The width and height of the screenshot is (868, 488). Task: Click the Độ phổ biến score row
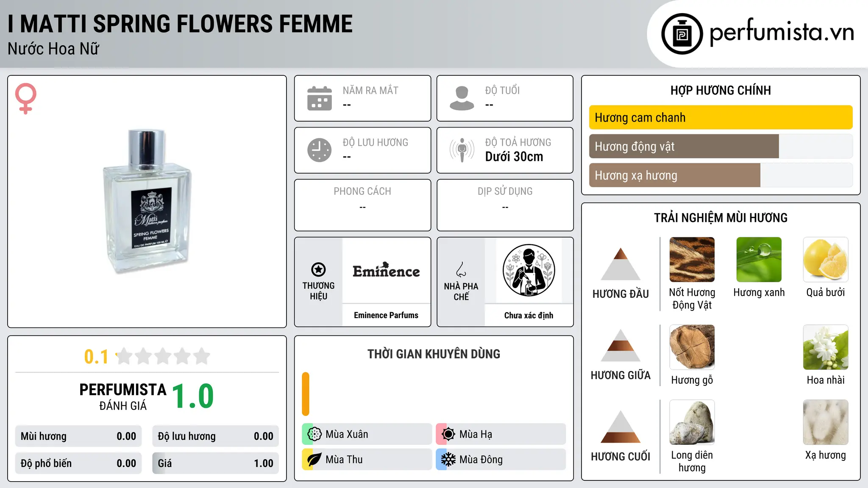click(78, 463)
